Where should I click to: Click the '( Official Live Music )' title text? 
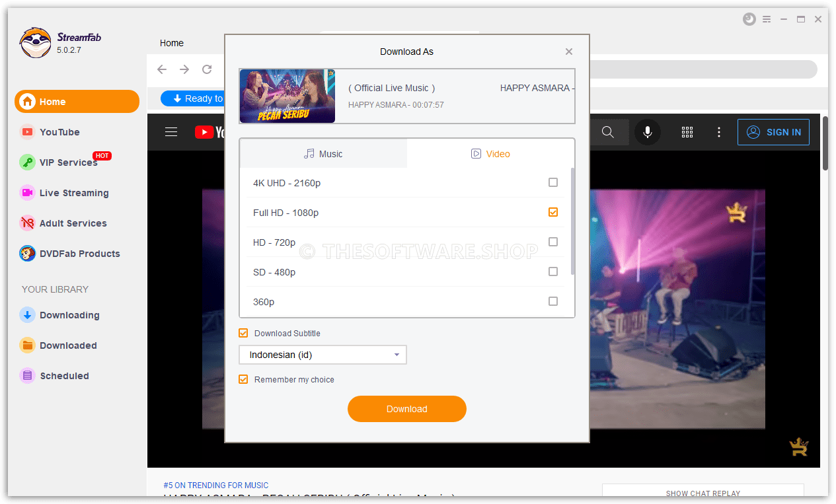point(392,88)
